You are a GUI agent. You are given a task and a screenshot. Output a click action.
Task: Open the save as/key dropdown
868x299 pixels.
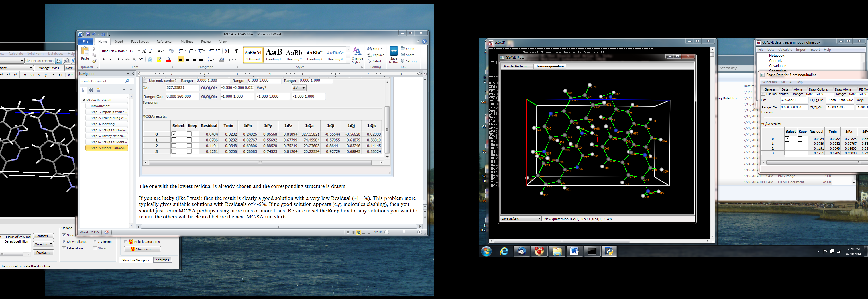[x=521, y=218]
